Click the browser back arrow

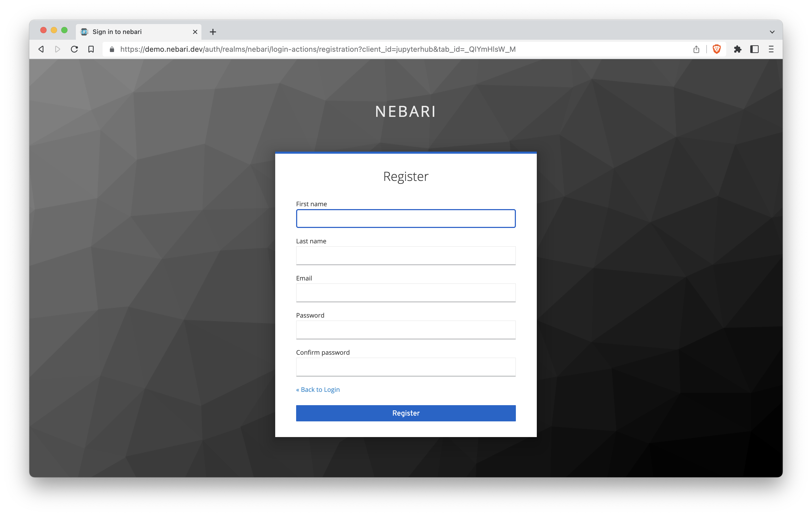[x=41, y=49]
